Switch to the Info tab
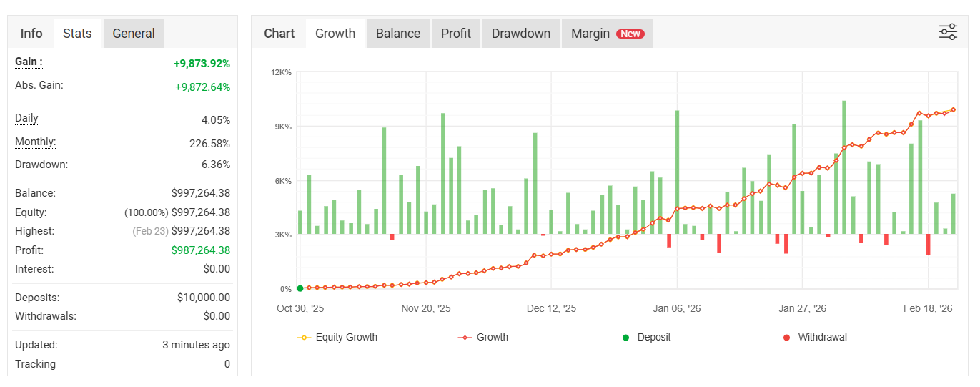The image size is (980, 387). point(31,34)
